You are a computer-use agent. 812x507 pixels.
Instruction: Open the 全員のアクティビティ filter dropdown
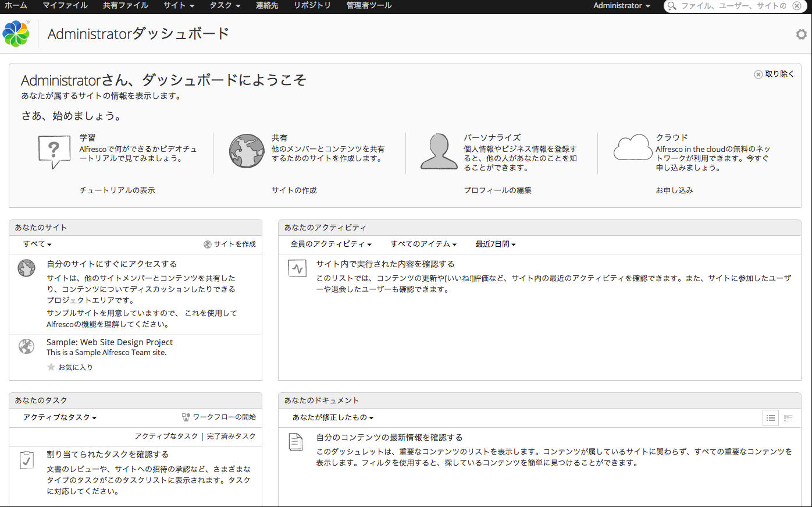point(331,244)
